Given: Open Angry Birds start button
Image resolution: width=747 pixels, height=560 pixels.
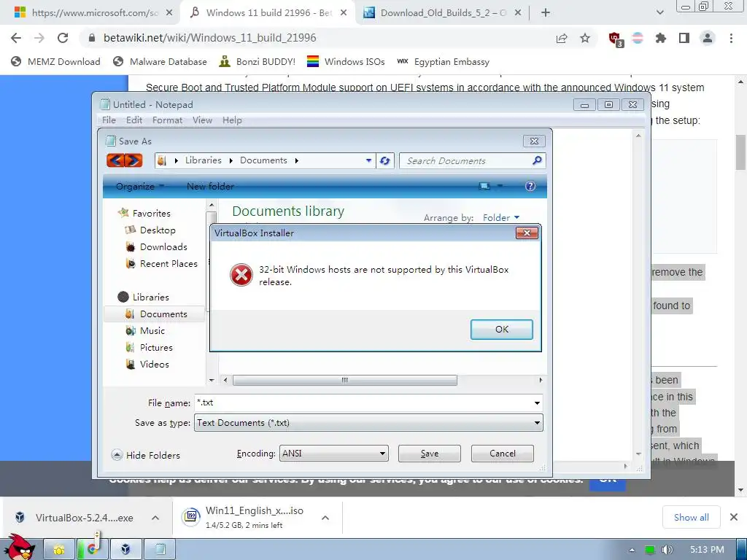Looking at the screenshot, I should (20, 548).
